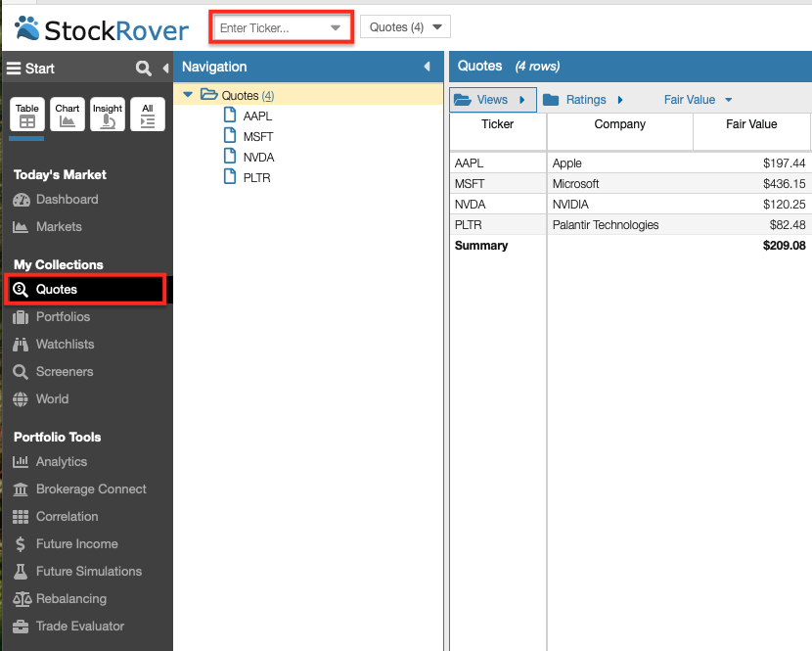This screenshot has width=812, height=651.
Task: Click the Rebalancing scales icon
Action: 22,600
